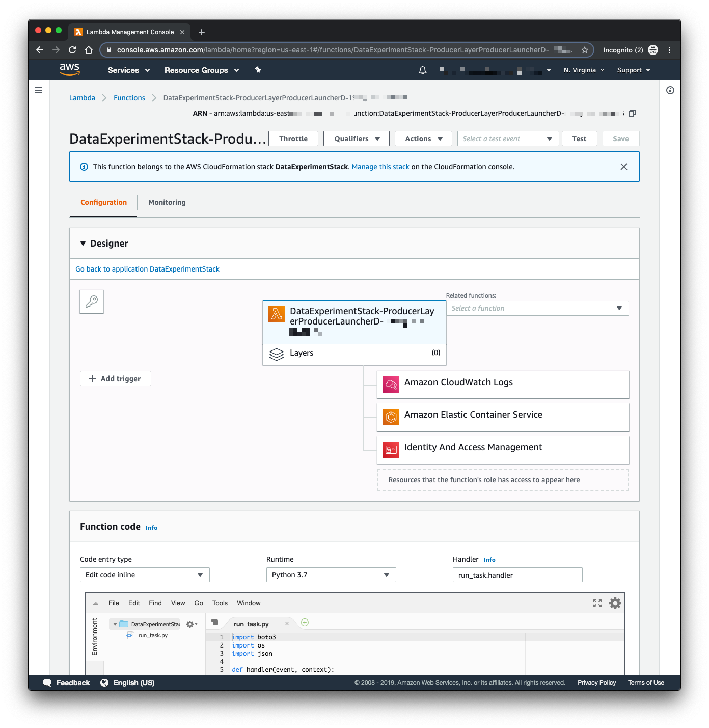This screenshot has height=728, width=709.
Task: Open the Lambda breadcrumb link
Action: pyautogui.click(x=82, y=98)
